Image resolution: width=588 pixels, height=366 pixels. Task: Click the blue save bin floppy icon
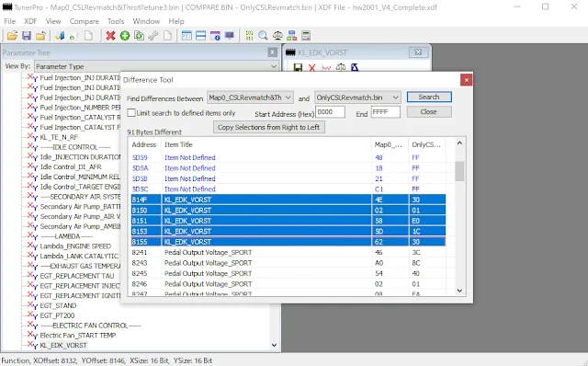click(27, 36)
